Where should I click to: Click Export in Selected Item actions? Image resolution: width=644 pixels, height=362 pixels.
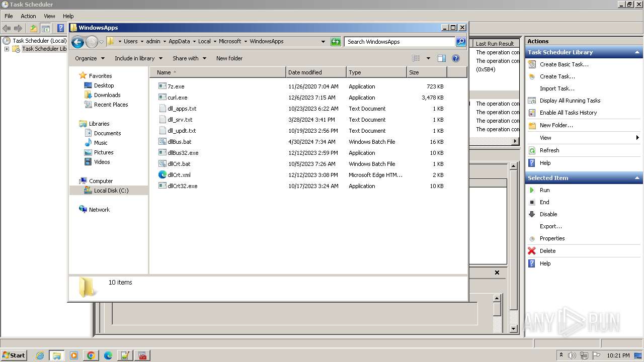point(551,226)
